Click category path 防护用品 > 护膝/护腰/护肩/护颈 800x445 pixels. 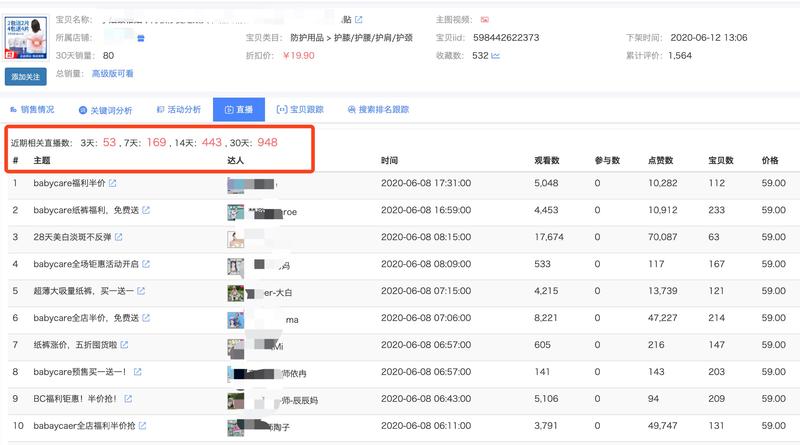(352, 38)
